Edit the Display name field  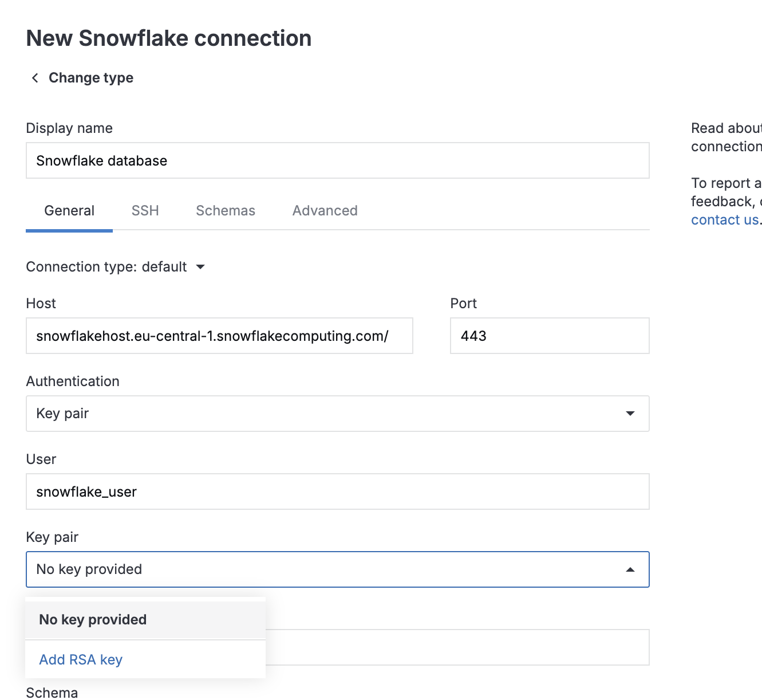337,160
